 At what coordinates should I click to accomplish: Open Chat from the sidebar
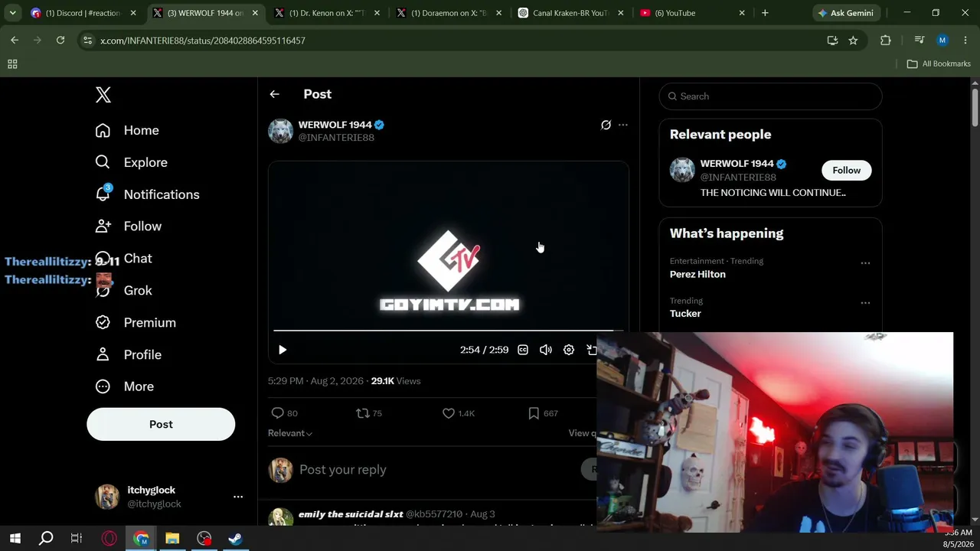tap(123, 259)
